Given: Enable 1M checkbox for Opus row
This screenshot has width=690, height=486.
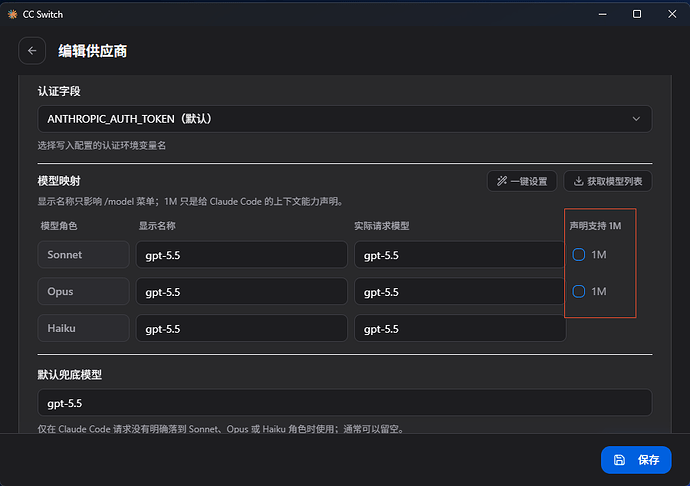Looking at the screenshot, I should pos(579,291).
